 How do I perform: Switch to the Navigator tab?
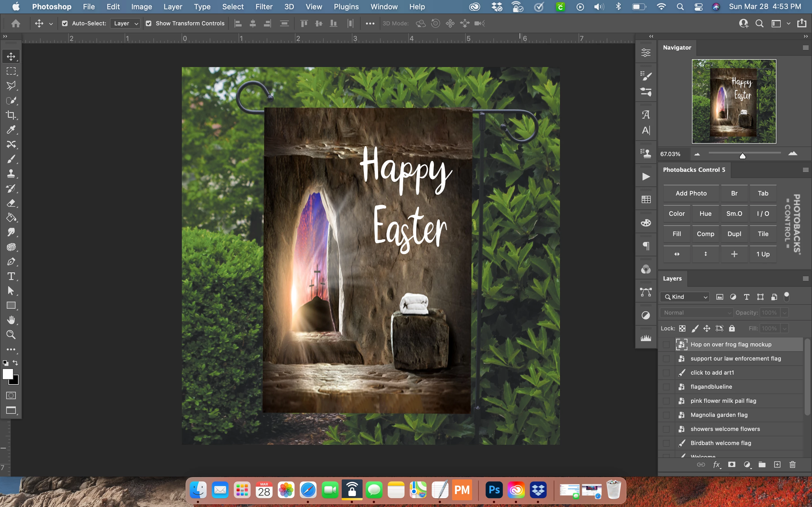tap(677, 48)
